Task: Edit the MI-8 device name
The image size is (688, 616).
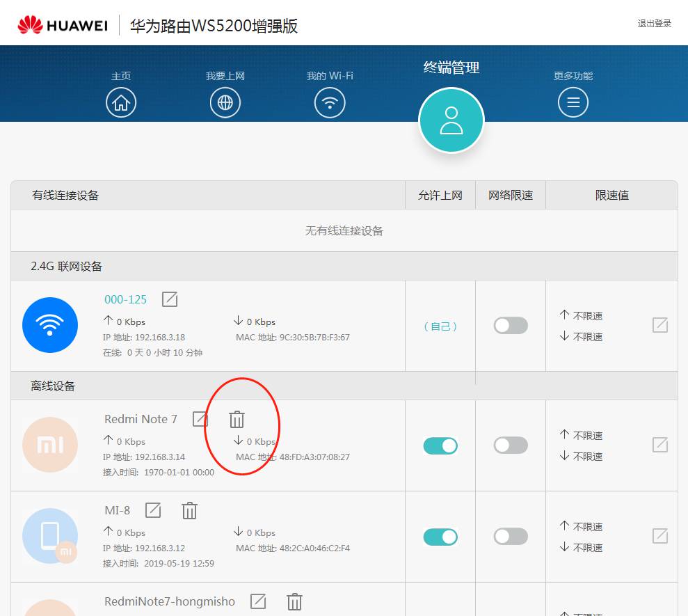Action: pyautogui.click(x=153, y=510)
